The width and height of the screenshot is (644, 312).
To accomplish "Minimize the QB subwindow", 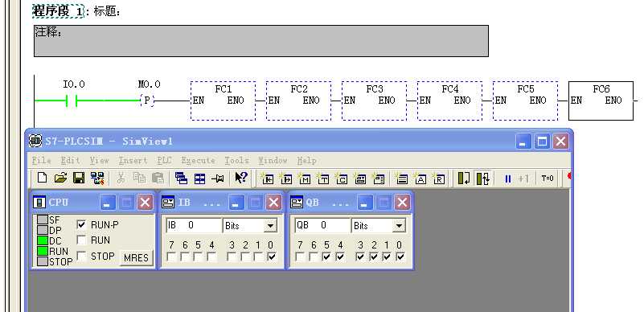I will pyautogui.click(x=365, y=202).
